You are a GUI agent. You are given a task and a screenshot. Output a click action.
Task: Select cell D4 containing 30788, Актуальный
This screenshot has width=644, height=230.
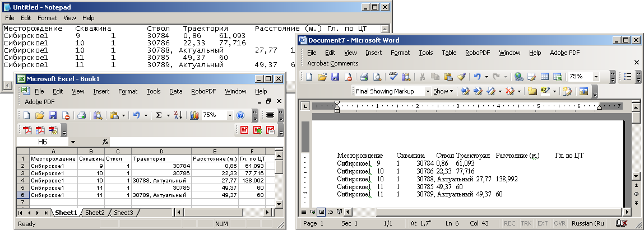161,181
